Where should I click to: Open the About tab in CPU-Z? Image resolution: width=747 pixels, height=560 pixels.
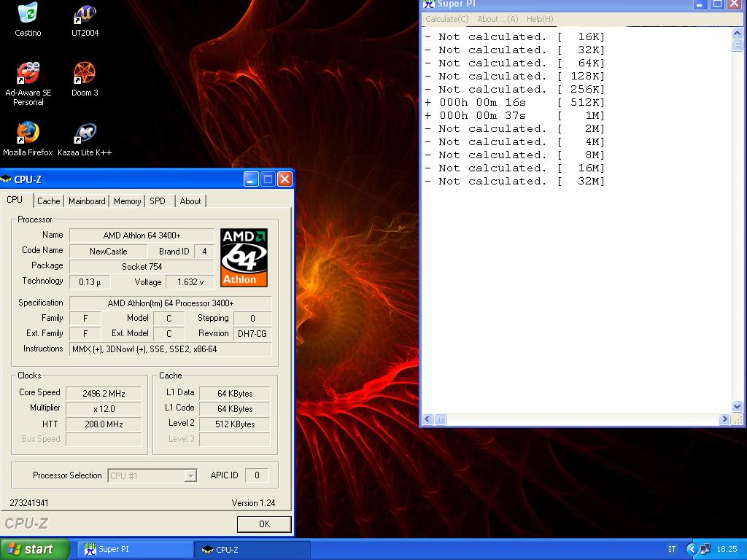pos(190,201)
